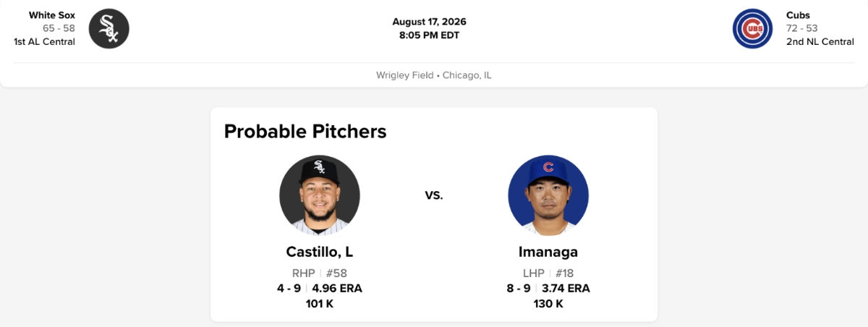This screenshot has height=327, width=868.
Task: Select the White Sox team name
Action: click(x=52, y=15)
